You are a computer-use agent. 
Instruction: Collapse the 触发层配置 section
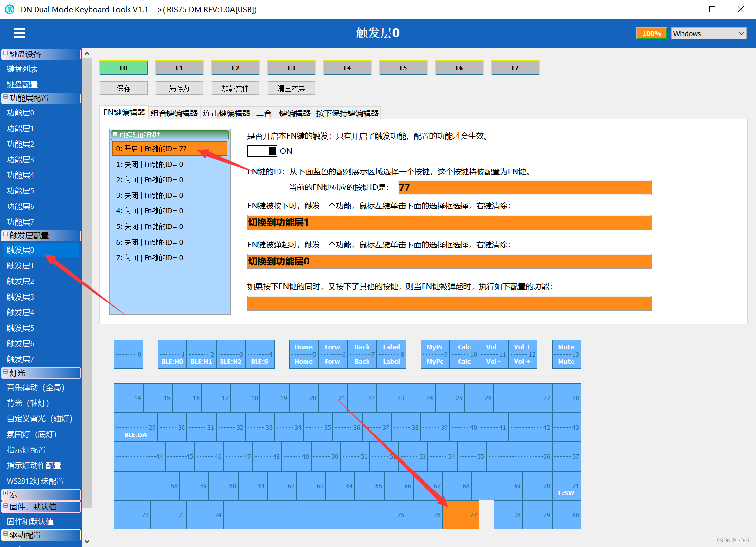click(6, 235)
